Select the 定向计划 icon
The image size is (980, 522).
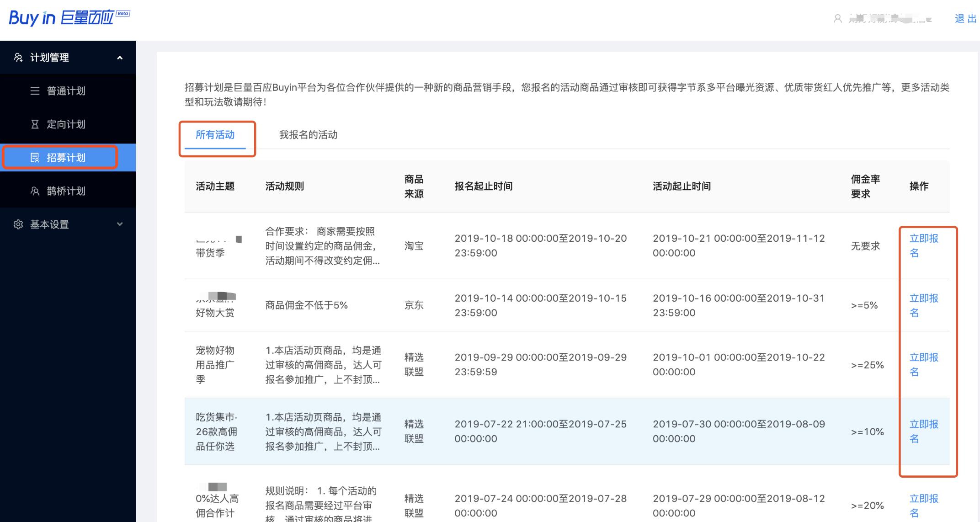[x=35, y=124]
